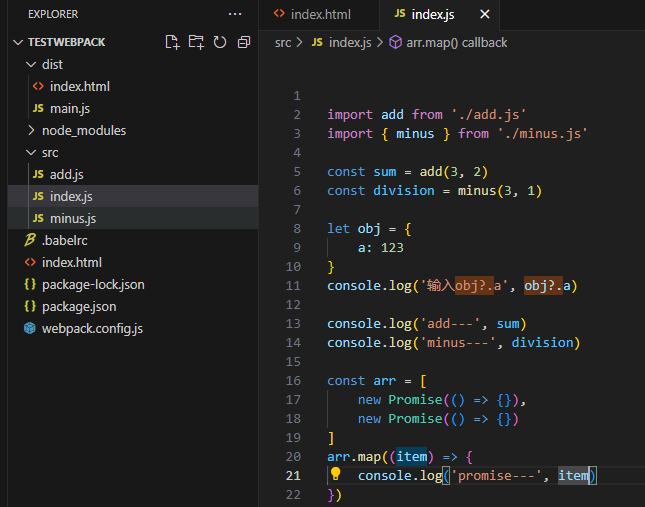Click the HTML icon on index.html tab
The image size is (645, 507).
coord(279,14)
